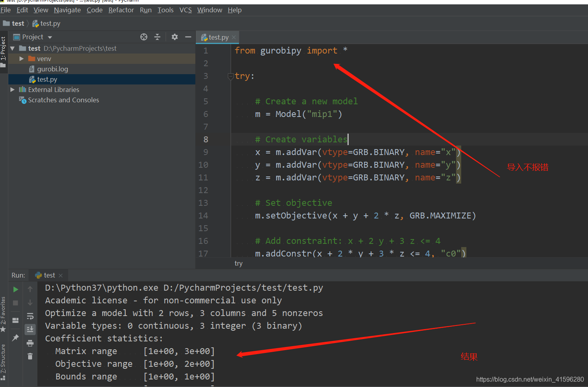Click Restore Layout icon in Run panel
588x387 pixels.
pyautogui.click(x=15, y=320)
